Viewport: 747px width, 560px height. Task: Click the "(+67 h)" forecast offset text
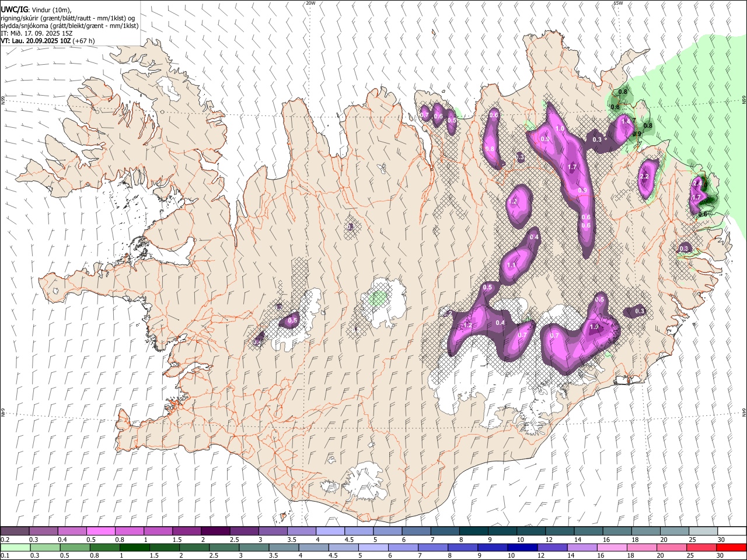83,41
